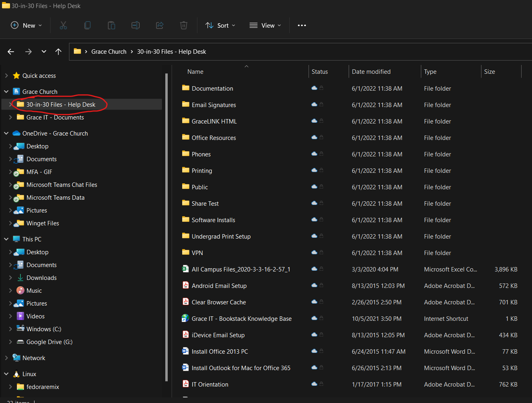Click the Bookstack Knowledge Base shortcut icon

point(185,318)
